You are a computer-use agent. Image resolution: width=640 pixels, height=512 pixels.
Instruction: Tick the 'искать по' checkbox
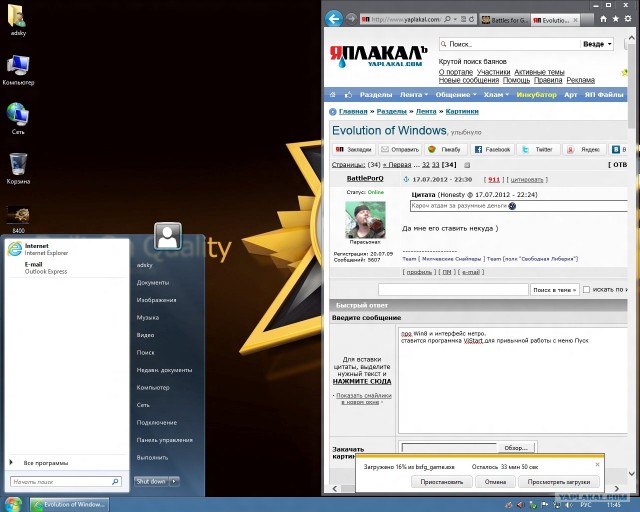point(587,289)
